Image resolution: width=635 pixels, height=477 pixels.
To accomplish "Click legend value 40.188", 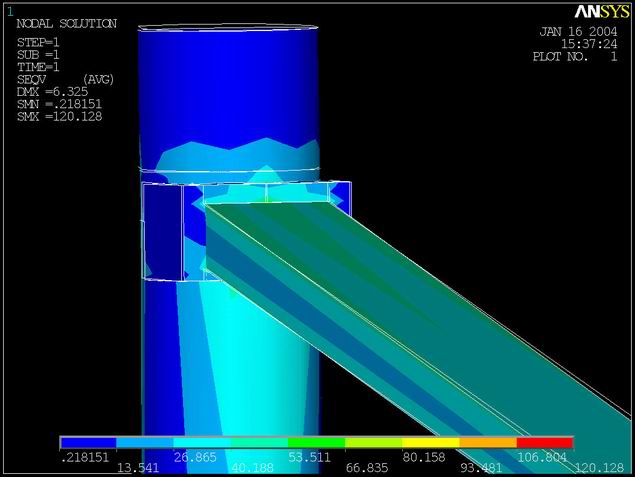I will (x=252, y=468).
